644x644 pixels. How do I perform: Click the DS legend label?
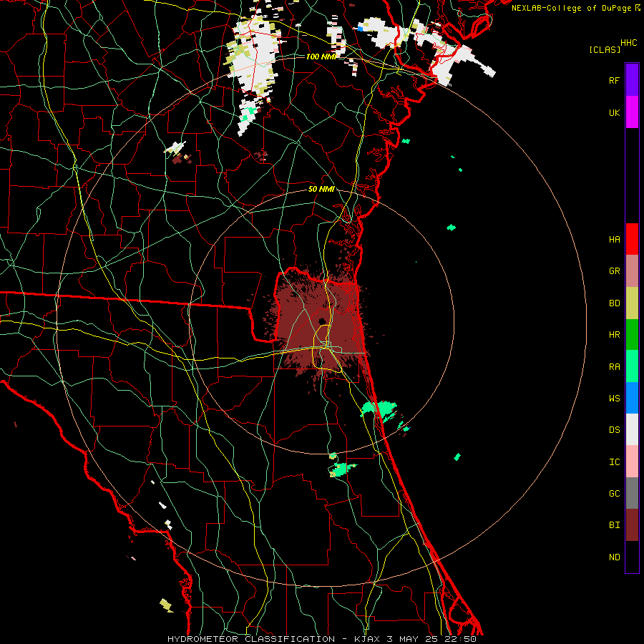614,430
